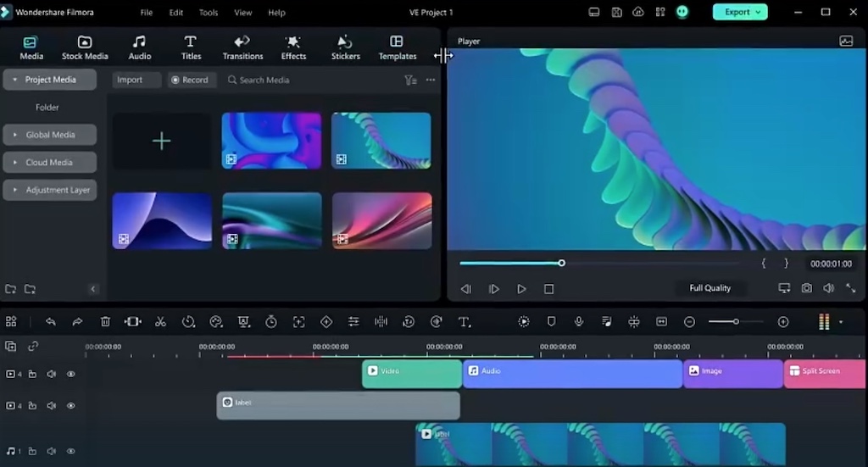Viewport: 868px width, 467px height.
Task: Open the Full Quality dropdown
Action: (709, 287)
